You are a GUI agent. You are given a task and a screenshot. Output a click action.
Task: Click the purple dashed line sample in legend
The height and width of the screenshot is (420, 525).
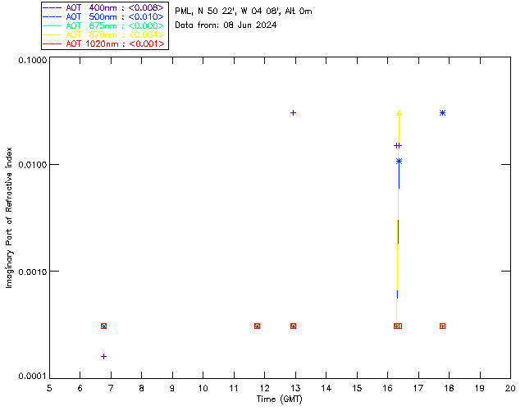pos(52,7)
